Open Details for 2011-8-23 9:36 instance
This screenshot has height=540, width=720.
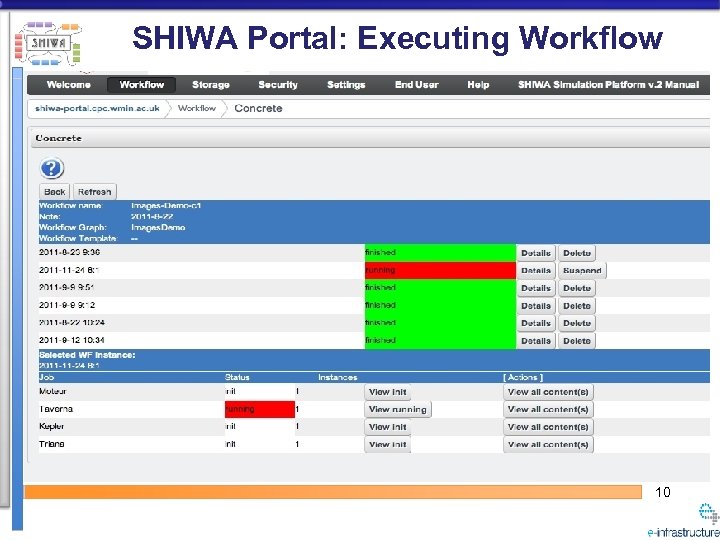[x=536, y=253]
